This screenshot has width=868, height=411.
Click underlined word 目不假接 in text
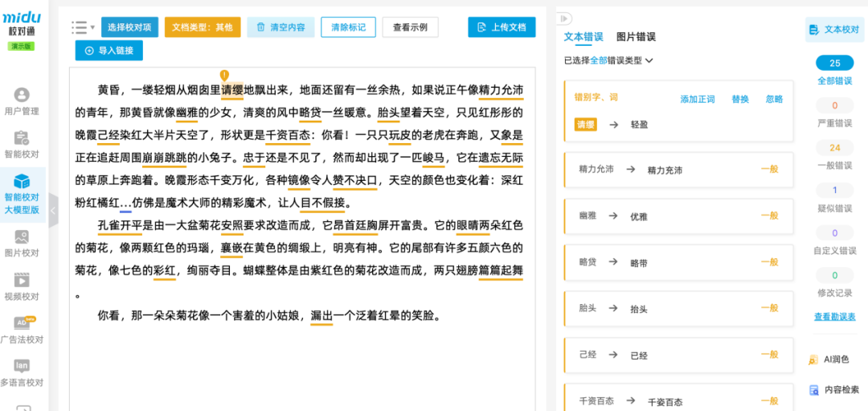point(322,203)
